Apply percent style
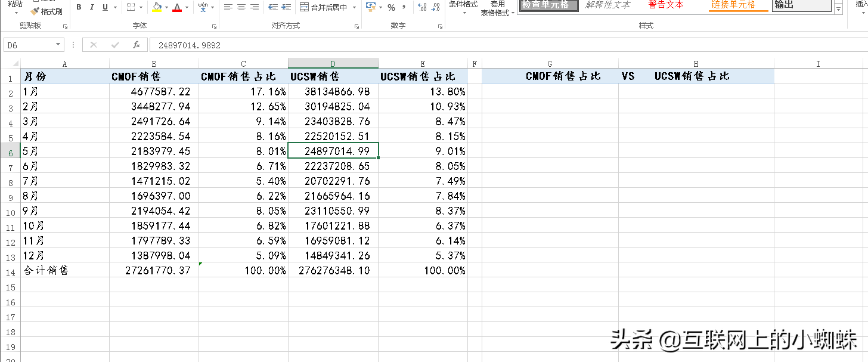This screenshot has width=868, height=362. point(391,7)
